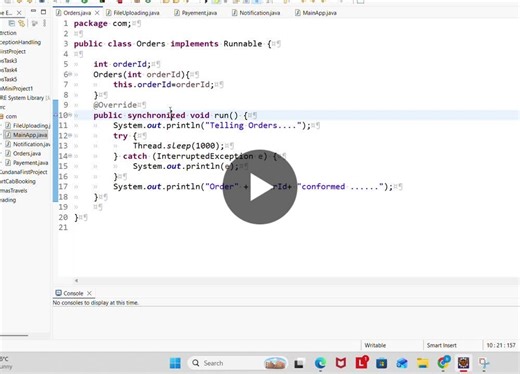Click the "conformed ......" string on line 17
Image resolution: width=520 pixels, height=374 pixels.
click(x=340, y=186)
